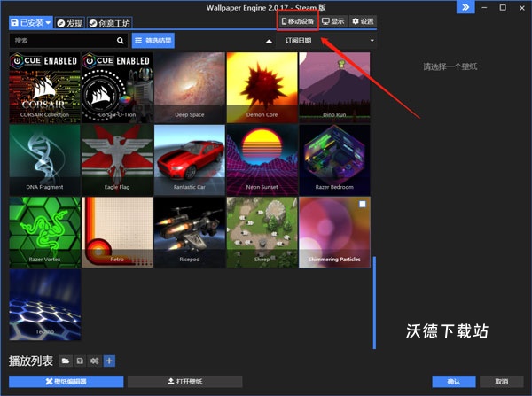The height and width of the screenshot is (396, 532).
Task: Select the Shimmering Particles wallpaper
Action: [334, 232]
